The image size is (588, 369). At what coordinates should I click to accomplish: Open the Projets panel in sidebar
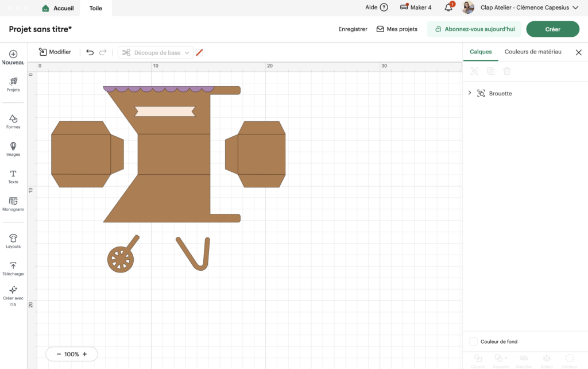[x=13, y=84]
